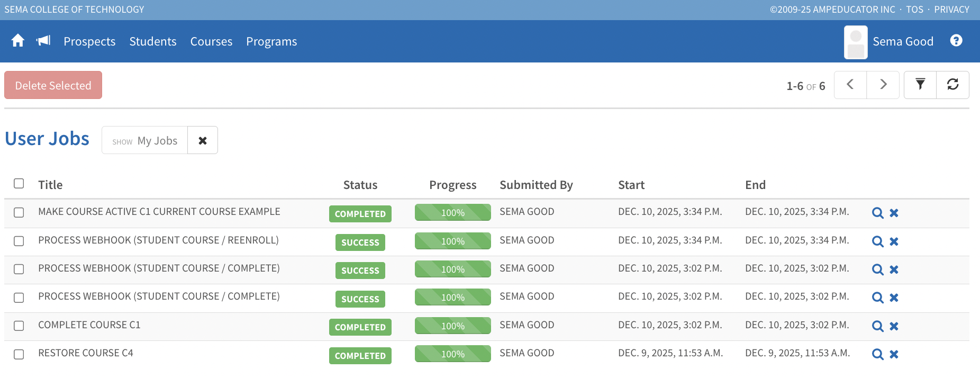Viewport: 980px width, 378px height.
Task: Open the filter funnel icon
Action: click(x=920, y=85)
